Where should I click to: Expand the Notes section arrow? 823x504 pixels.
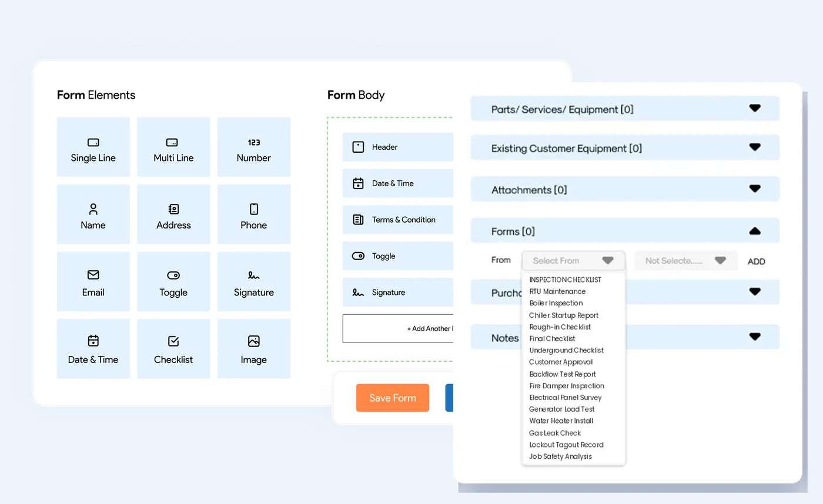(x=755, y=337)
